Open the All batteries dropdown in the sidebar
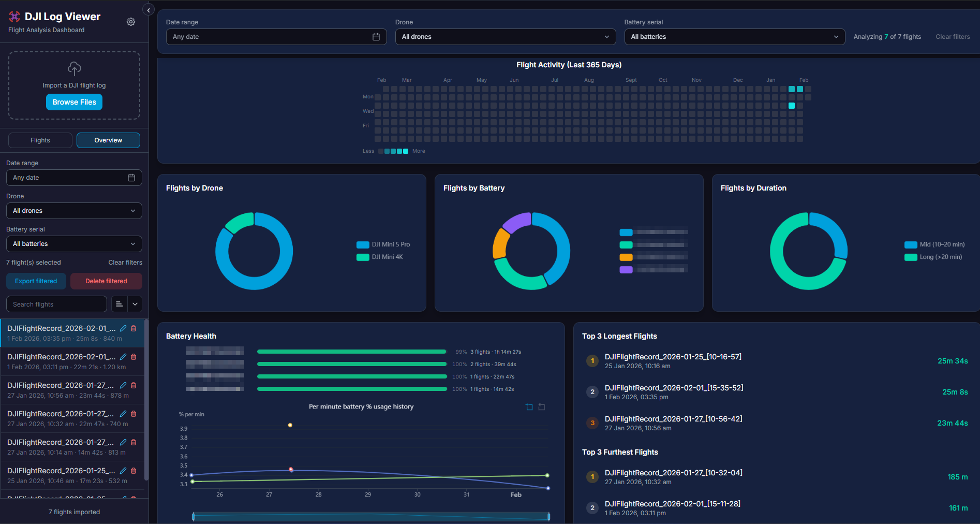 click(73, 243)
